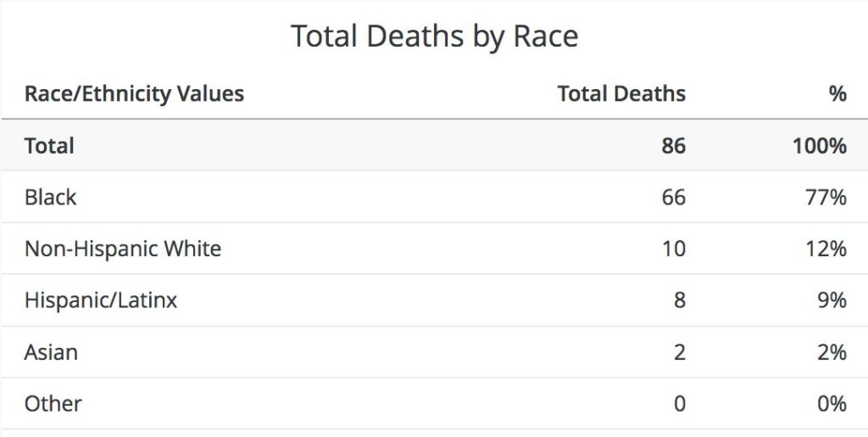
Task: Select the 12% percentage cell
Action: pos(826,249)
